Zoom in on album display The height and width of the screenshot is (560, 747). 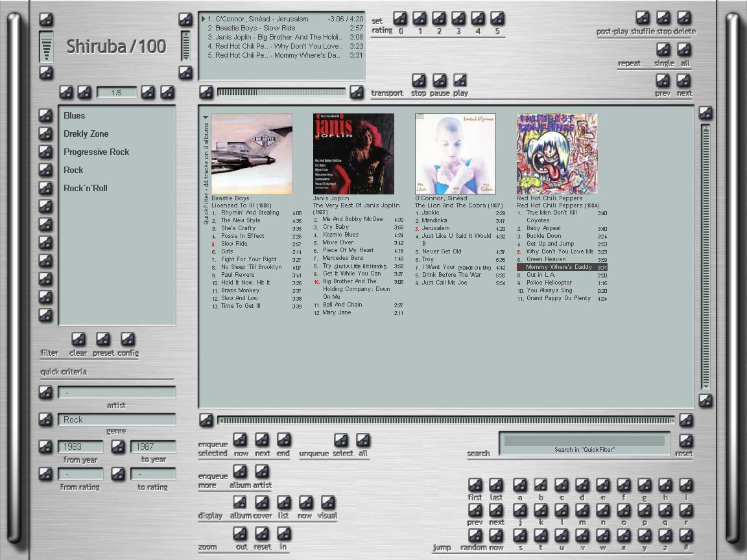pos(283,534)
